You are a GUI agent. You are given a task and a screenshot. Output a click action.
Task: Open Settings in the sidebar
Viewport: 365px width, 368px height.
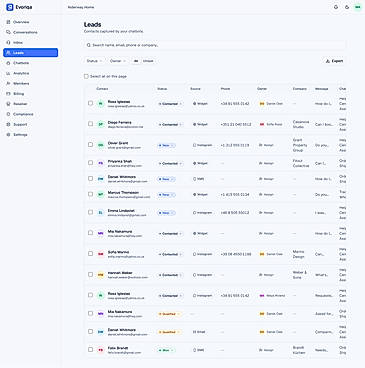tap(30, 135)
